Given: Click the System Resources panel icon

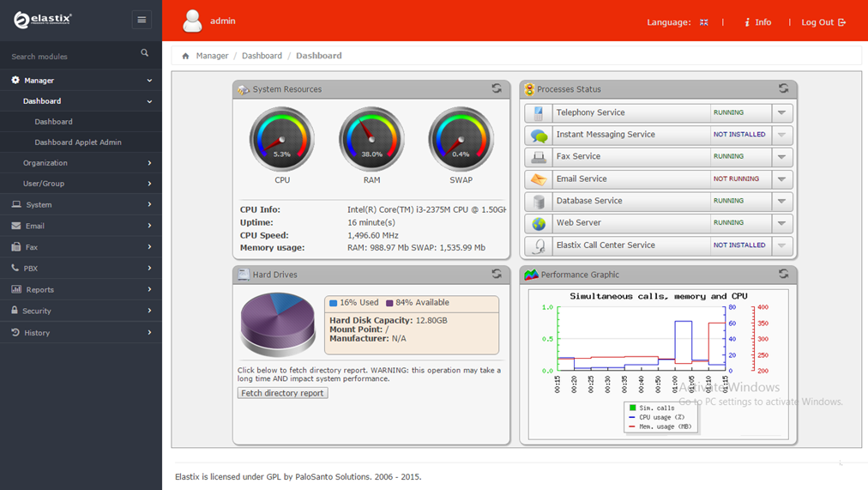Looking at the screenshot, I should point(244,89).
